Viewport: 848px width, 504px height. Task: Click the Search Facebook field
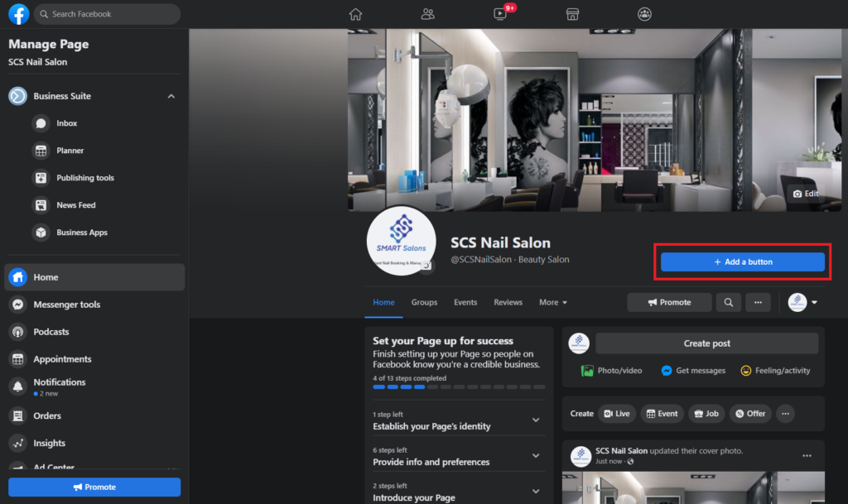(107, 14)
